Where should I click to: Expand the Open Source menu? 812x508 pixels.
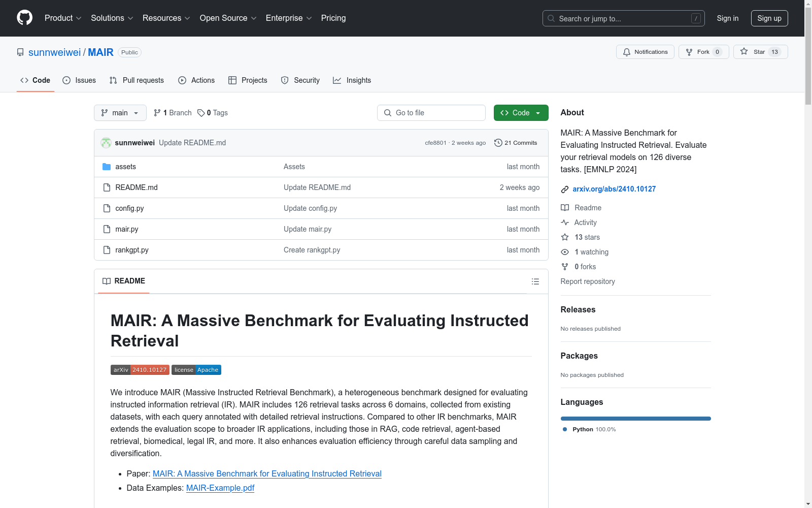pyautogui.click(x=228, y=18)
